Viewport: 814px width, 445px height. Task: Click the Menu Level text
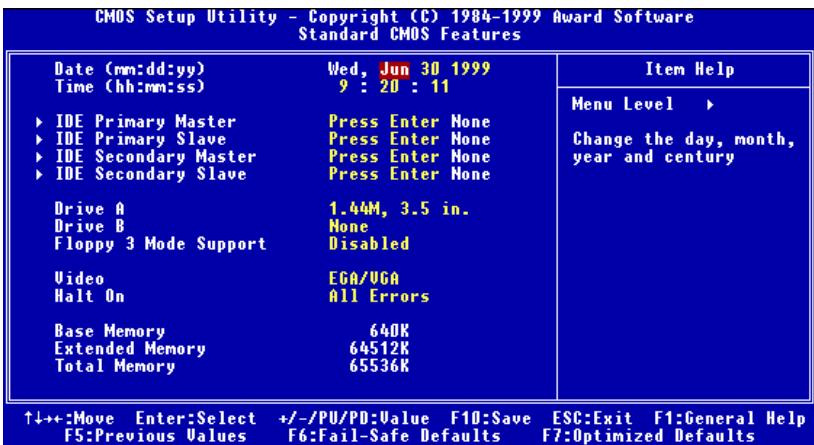623,104
